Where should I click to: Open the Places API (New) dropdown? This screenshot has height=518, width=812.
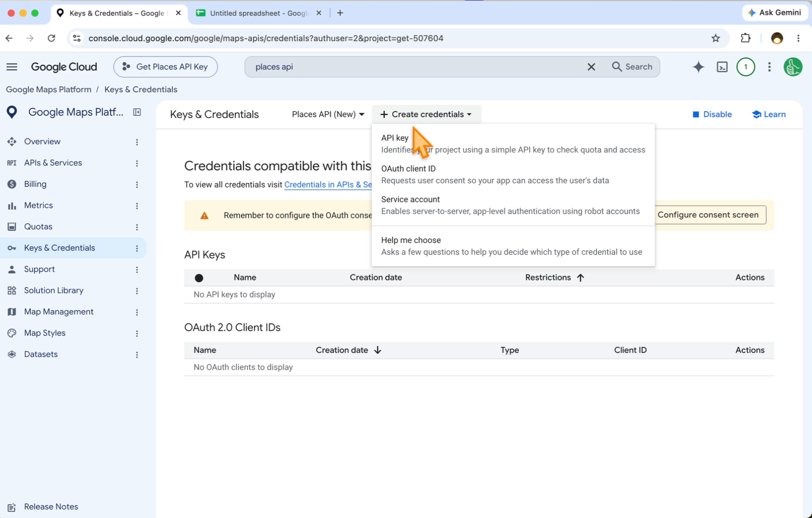pos(328,114)
